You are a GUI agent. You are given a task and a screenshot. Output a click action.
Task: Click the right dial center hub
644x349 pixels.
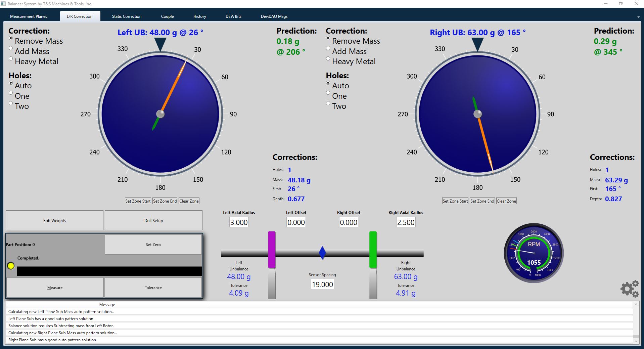477,114
